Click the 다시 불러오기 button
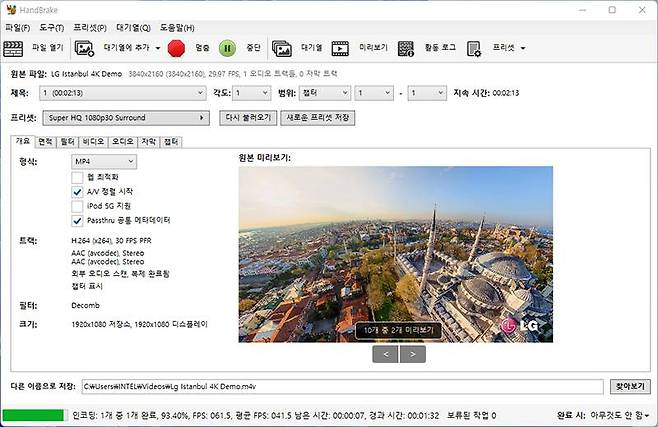This screenshot has height=427, width=658. click(248, 118)
